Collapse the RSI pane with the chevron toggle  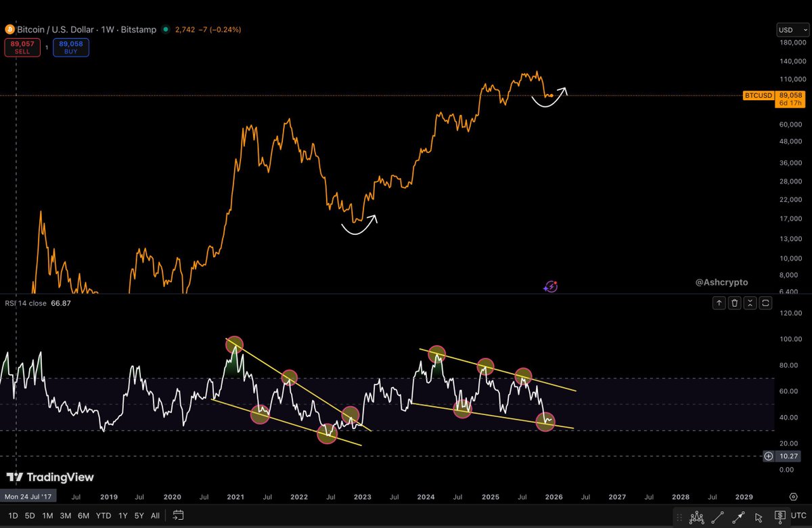point(750,303)
